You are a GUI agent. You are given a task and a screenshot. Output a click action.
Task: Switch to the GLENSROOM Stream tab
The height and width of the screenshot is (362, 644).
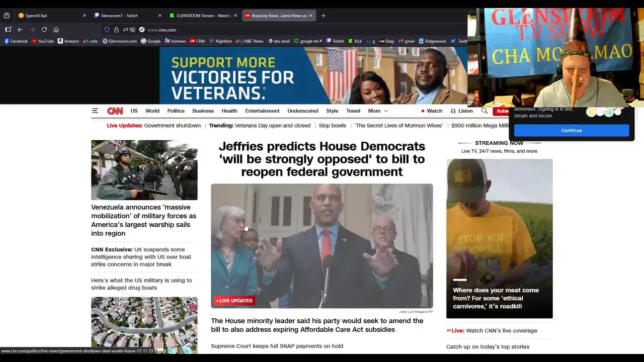[x=204, y=16]
